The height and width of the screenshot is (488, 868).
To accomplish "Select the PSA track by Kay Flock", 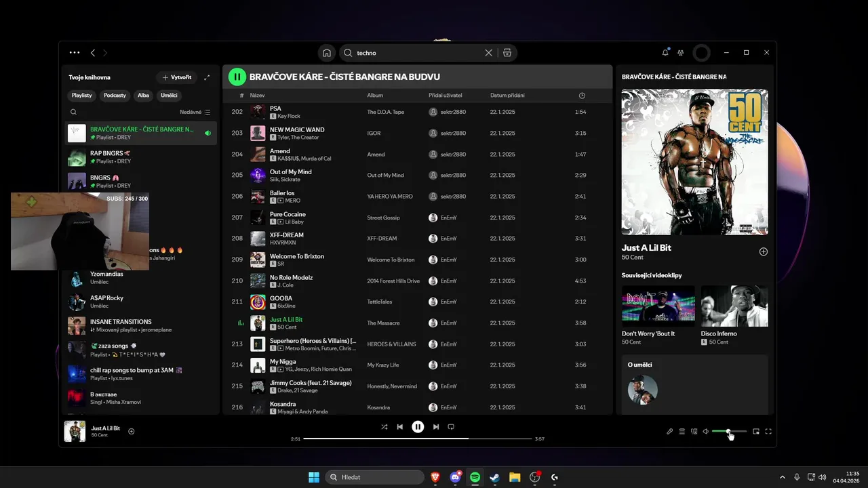I will [417, 112].
